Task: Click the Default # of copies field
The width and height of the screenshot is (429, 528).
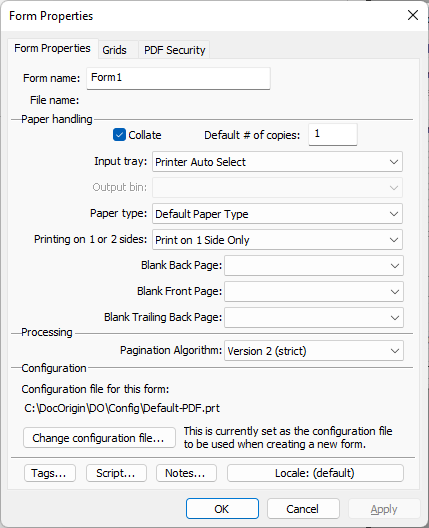Action: [x=333, y=134]
